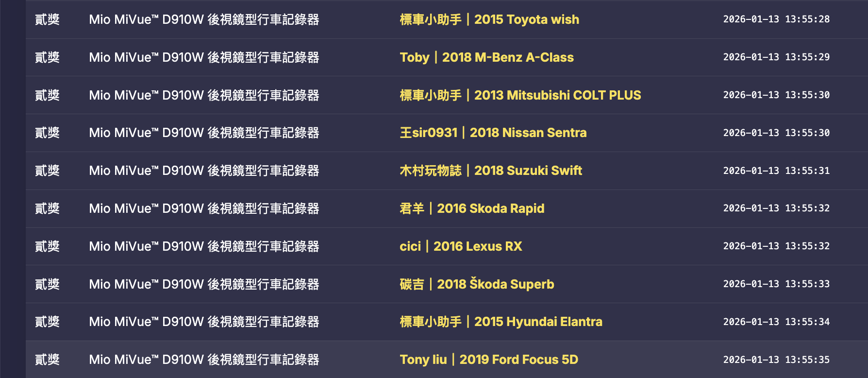The image size is (868, 378).
Task: Open 木村玩物誌 2018 Suzuki Swift entry
Action: tap(490, 171)
